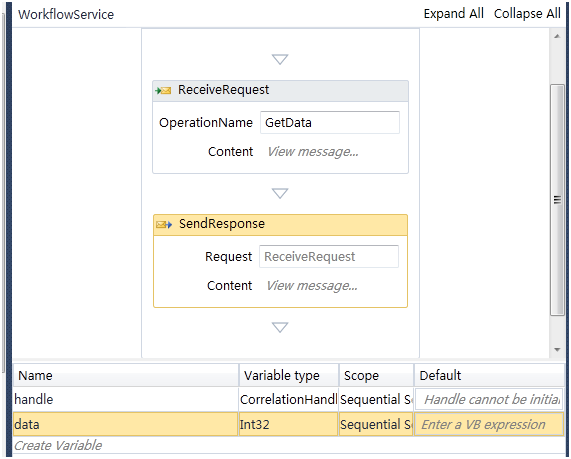The width and height of the screenshot is (571, 459).
Task: Click Collapse All link
Action: (x=527, y=14)
